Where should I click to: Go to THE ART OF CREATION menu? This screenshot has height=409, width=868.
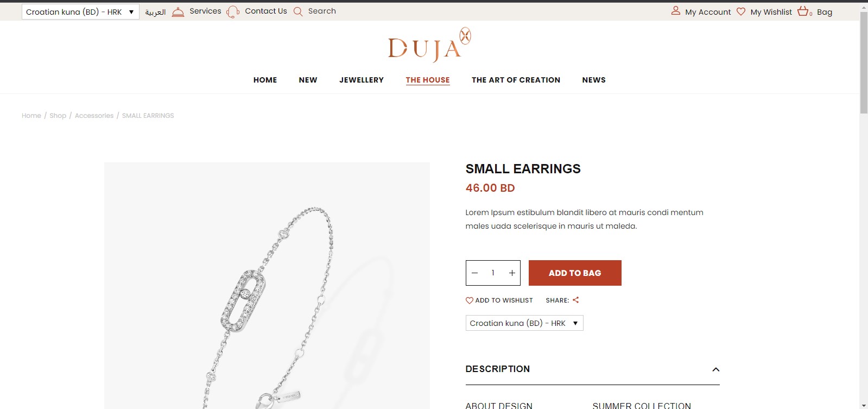(516, 80)
